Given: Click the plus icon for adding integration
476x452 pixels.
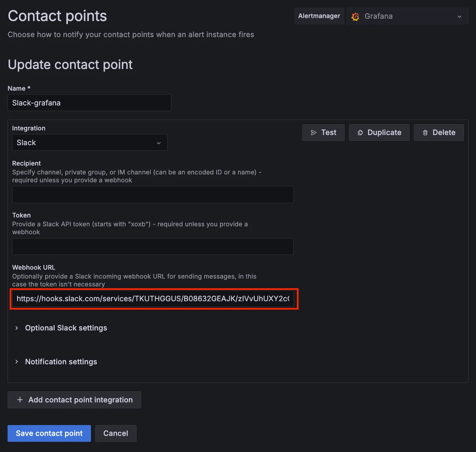Looking at the screenshot, I should pos(20,400).
